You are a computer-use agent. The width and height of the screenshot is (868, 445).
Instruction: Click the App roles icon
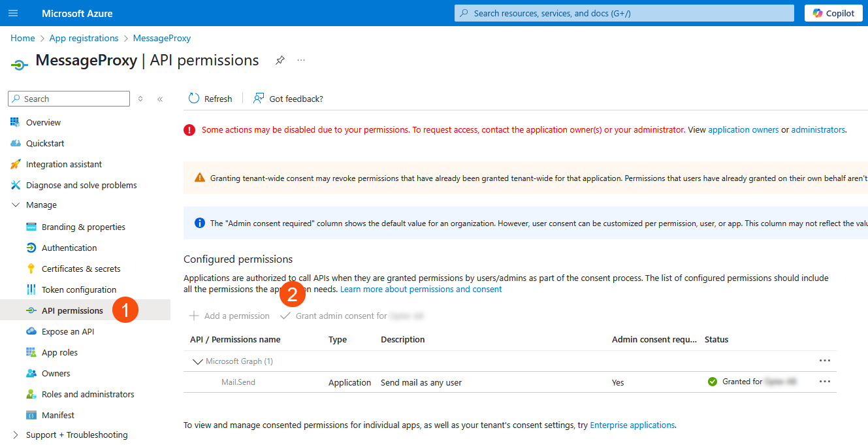pos(31,352)
